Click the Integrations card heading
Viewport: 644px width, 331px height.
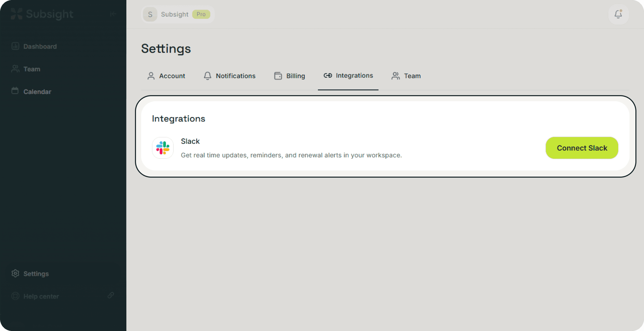[x=178, y=119]
